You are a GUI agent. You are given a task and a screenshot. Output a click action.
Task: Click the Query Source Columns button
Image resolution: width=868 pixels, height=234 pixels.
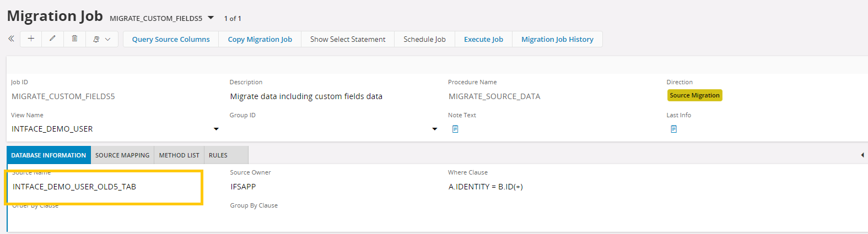171,39
